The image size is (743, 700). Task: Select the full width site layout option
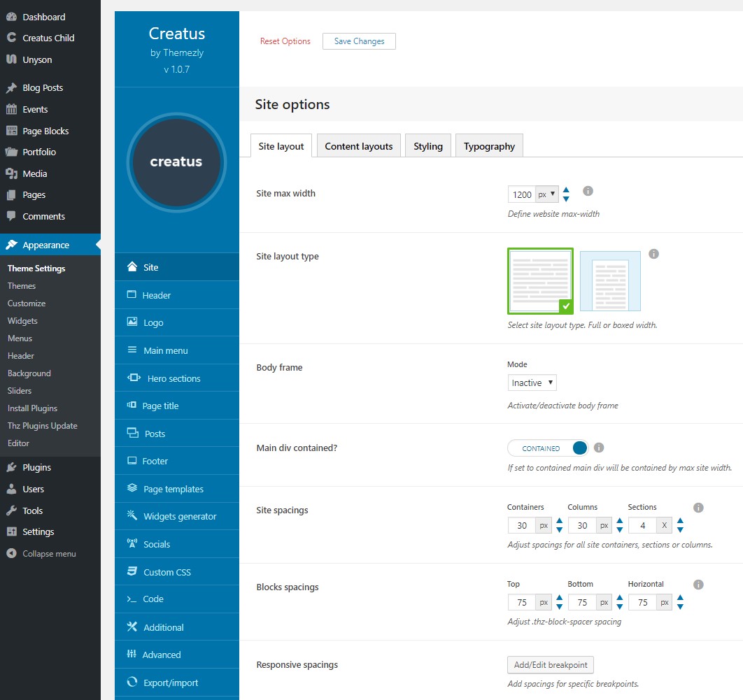[540, 280]
